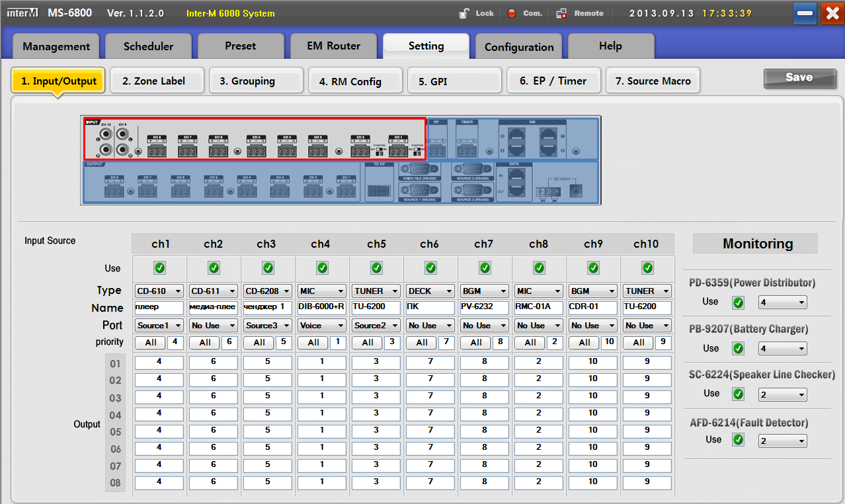Open the ch4 Port dropdown showing Voice
This screenshot has width=845, height=504.
point(322,326)
